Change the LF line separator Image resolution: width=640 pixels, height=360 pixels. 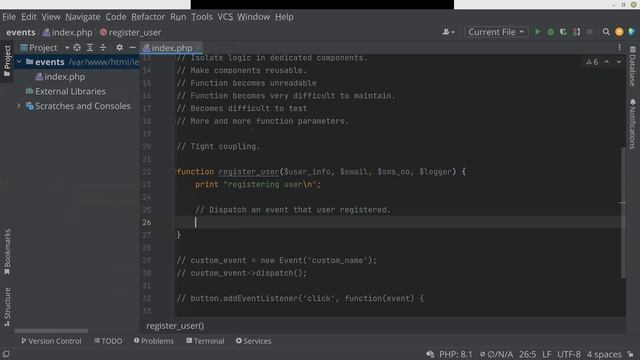pyautogui.click(x=547, y=354)
